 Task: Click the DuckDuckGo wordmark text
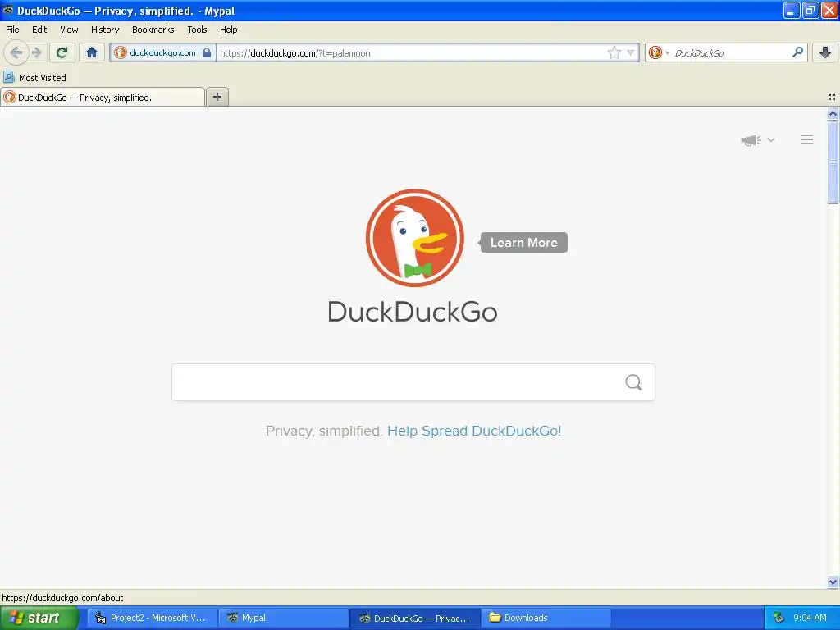tap(413, 311)
